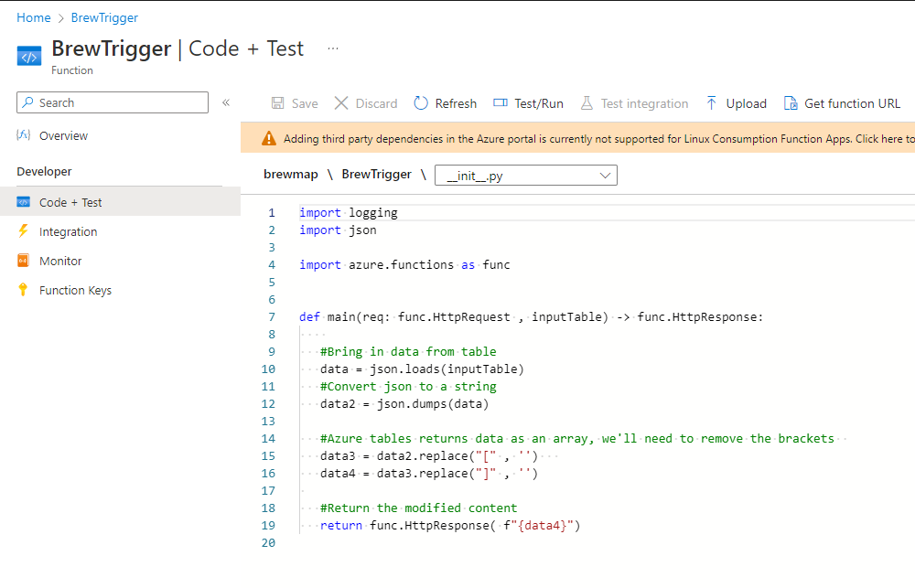Open Function Keys menu item
915x588 pixels.
pyautogui.click(x=75, y=290)
